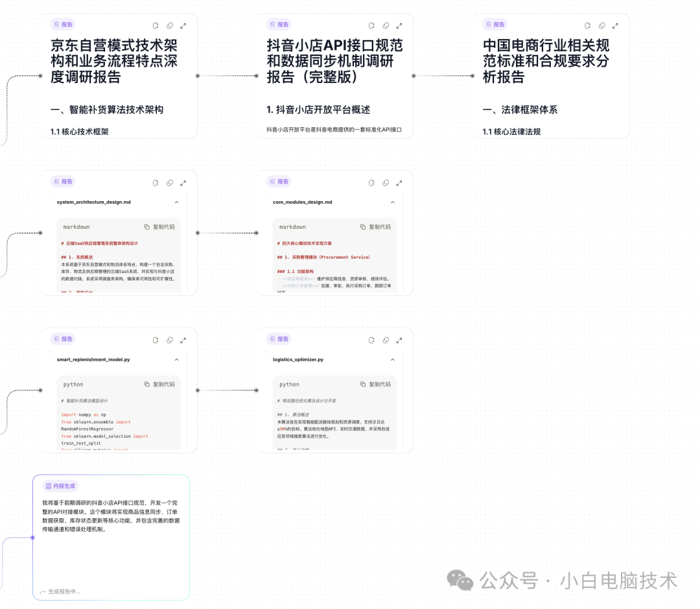The width and height of the screenshot is (700, 609).
Task: Copy the smart_replenishment_model.py report card
Action: tap(170, 340)
